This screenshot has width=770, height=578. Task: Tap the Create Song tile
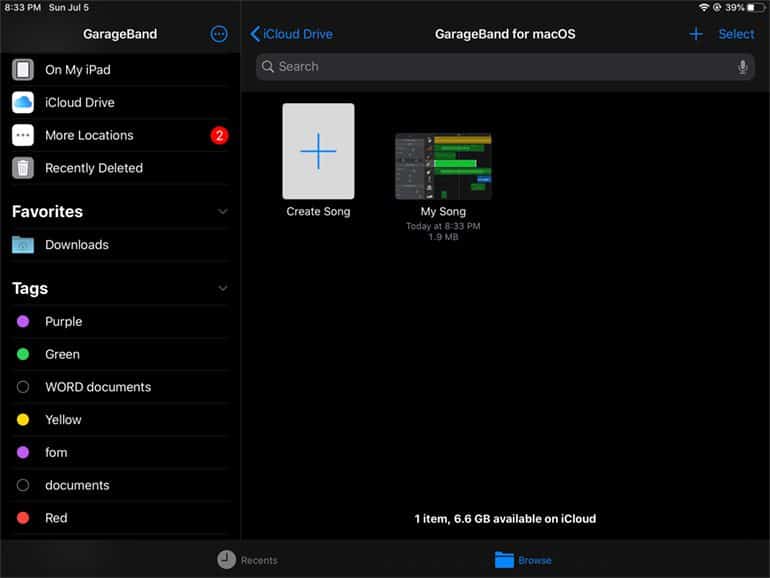[x=318, y=151]
